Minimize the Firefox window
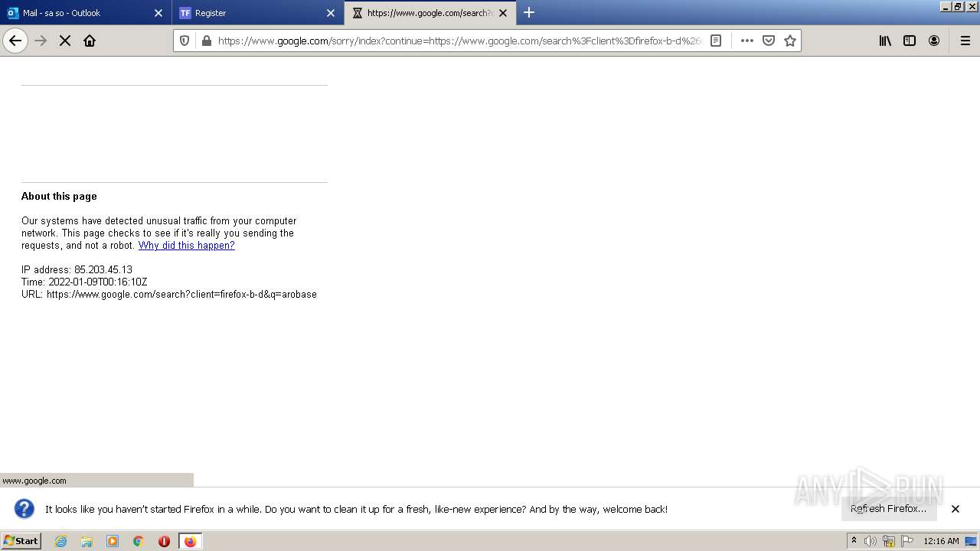This screenshot has height=551, width=980. (x=946, y=6)
